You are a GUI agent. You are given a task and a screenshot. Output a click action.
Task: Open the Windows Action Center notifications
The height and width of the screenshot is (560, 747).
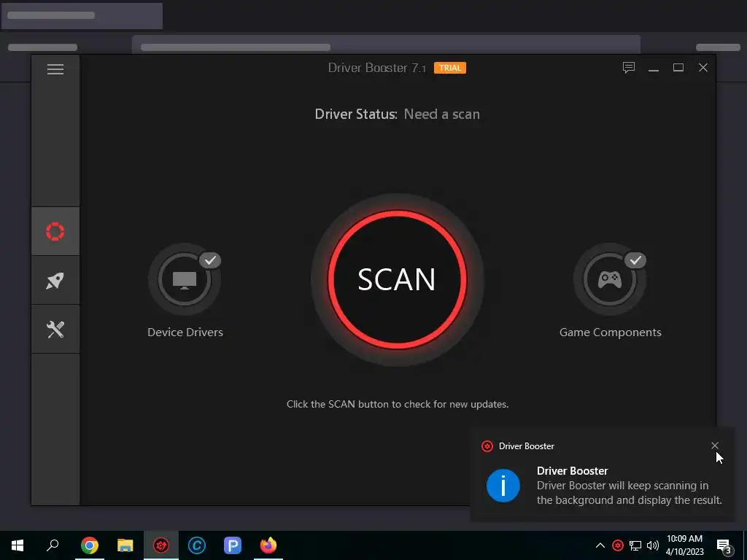click(724, 545)
